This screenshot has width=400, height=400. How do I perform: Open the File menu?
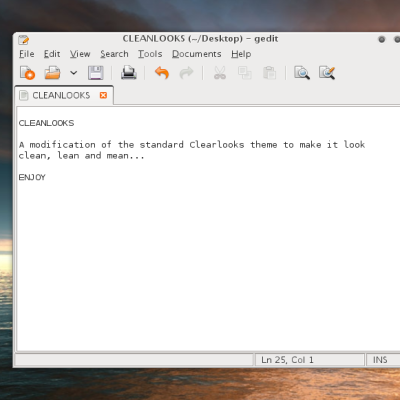coord(27,54)
